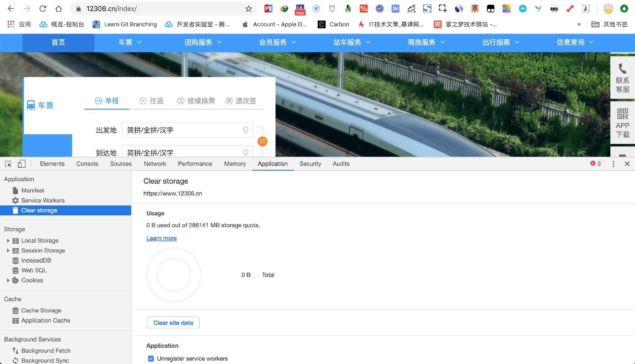Bookmark this page with the star icon
Viewport: 635px width, 364px height.
(x=249, y=9)
